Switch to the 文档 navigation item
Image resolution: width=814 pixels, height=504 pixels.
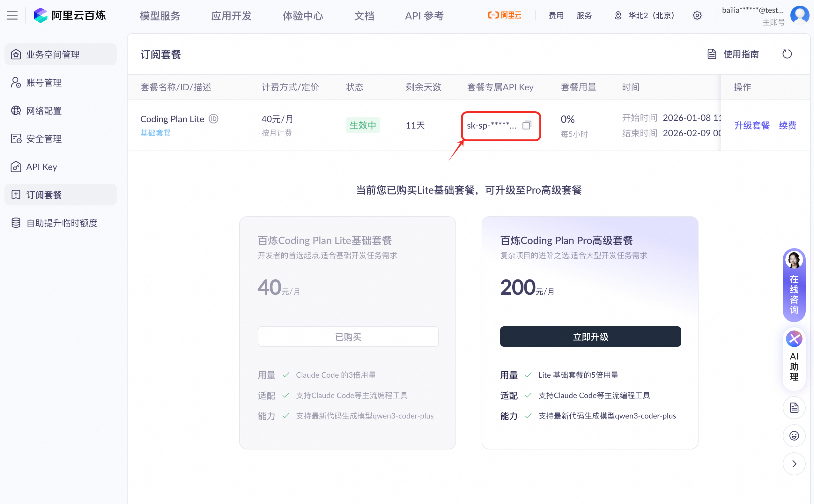pos(364,15)
